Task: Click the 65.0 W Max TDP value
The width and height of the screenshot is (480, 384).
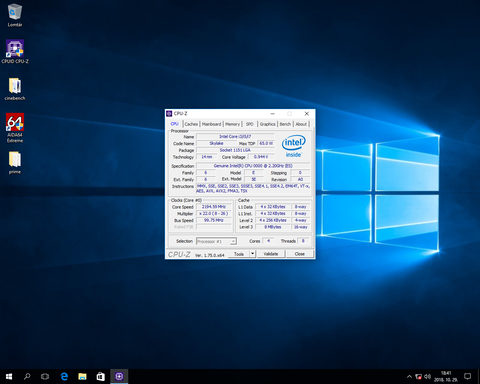Action: click(266, 143)
